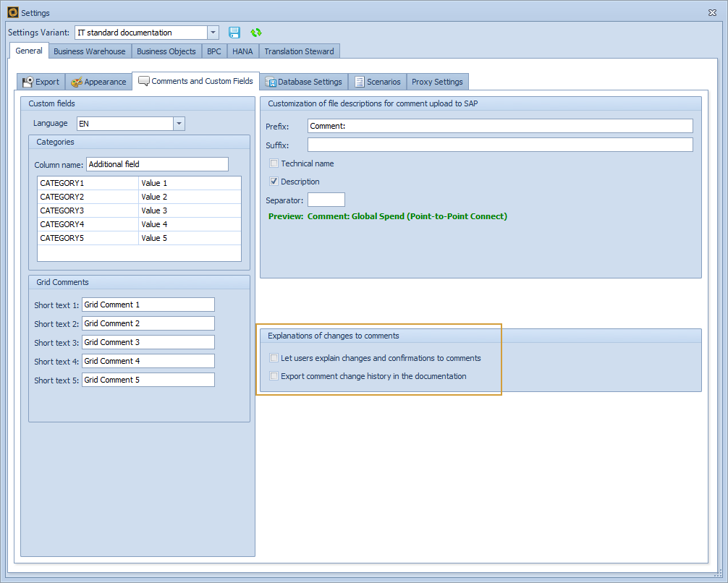Viewport: 728px width, 583px height.
Task: Click the green refresh arrows icon
Action: click(255, 33)
